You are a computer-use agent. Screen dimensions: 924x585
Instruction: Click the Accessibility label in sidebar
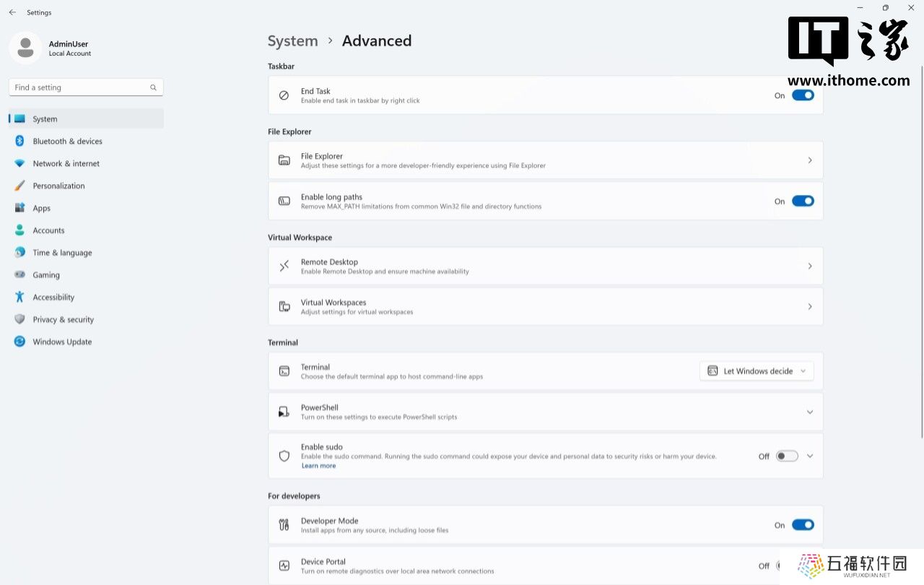[x=53, y=297]
